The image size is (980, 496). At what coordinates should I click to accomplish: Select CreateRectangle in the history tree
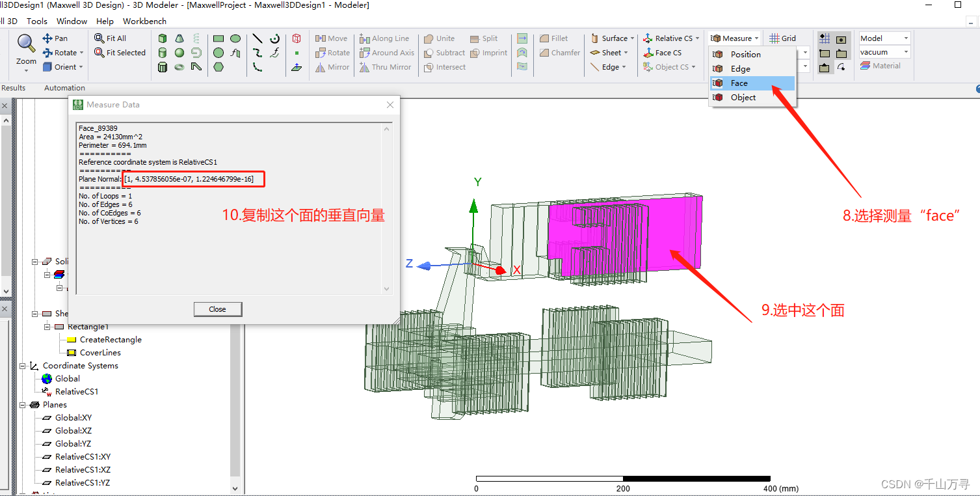point(111,340)
